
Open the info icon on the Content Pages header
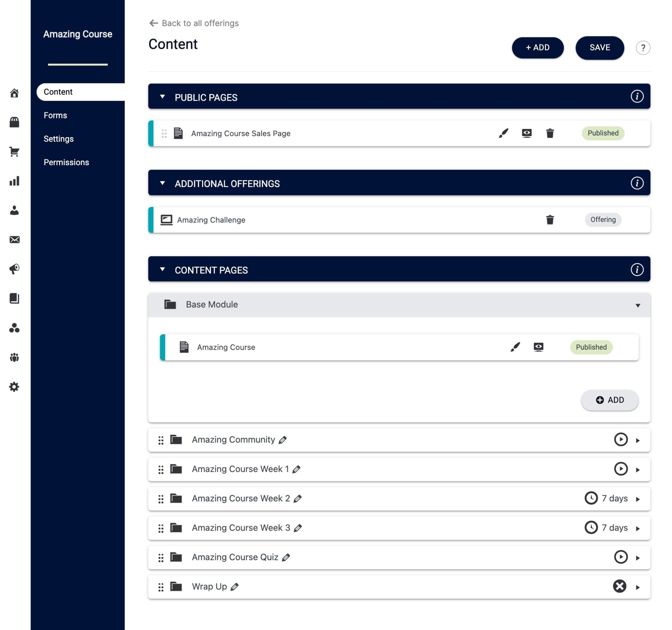(x=637, y=270)
